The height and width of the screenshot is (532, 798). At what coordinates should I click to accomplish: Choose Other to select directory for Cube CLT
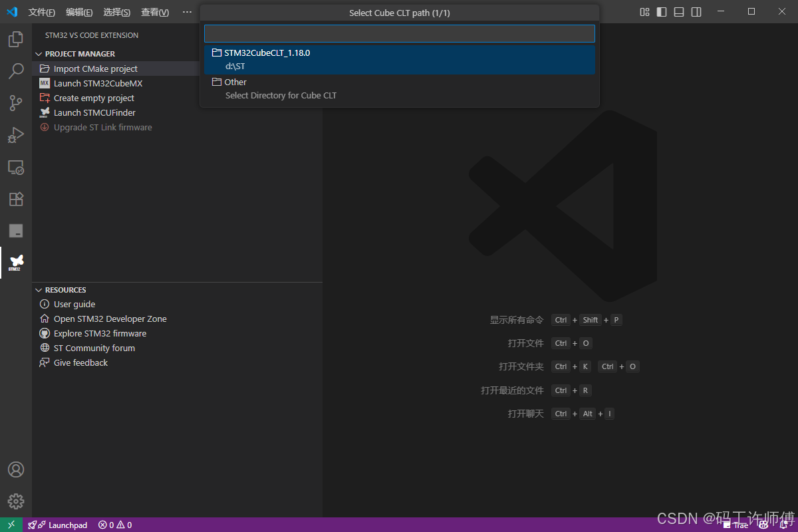pos(400,88)
